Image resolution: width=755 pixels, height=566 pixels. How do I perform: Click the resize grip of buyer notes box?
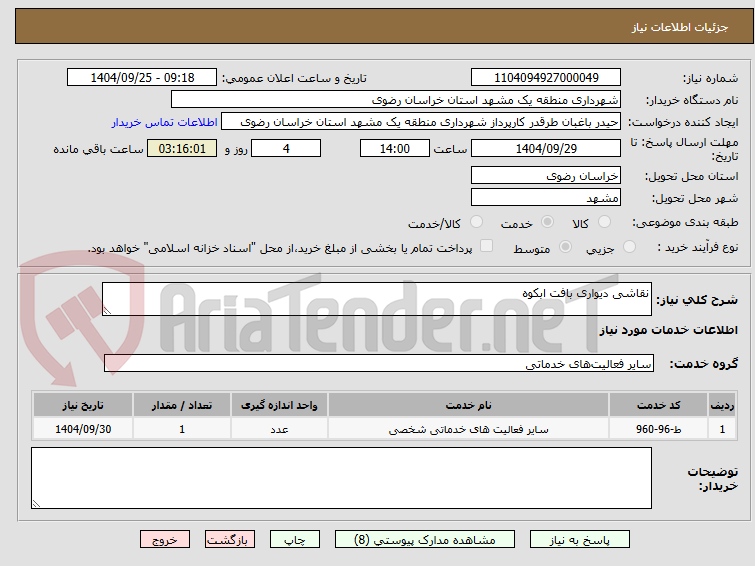[x=36, y=504]
